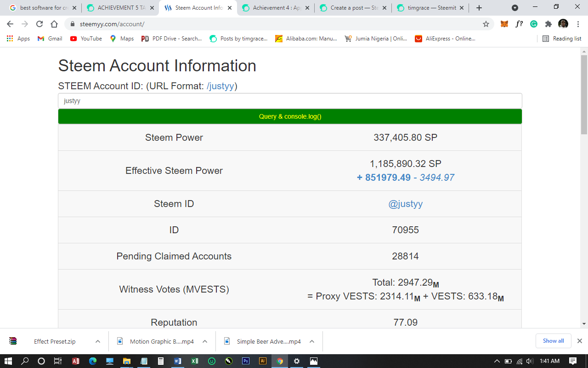The width and height of the screenshot is (588, 368).
Task: Open Windows taskbar search
Action: pyautogui.click(x=25, y=361)
